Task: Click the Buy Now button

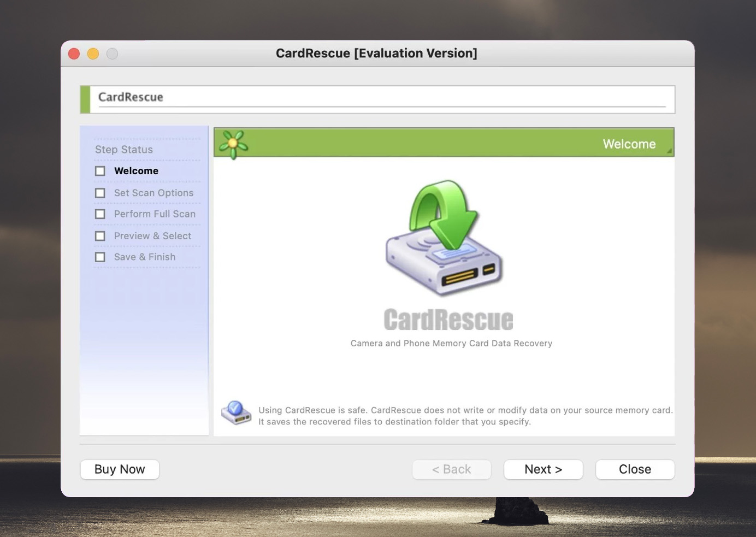Action: pos(120,469)
